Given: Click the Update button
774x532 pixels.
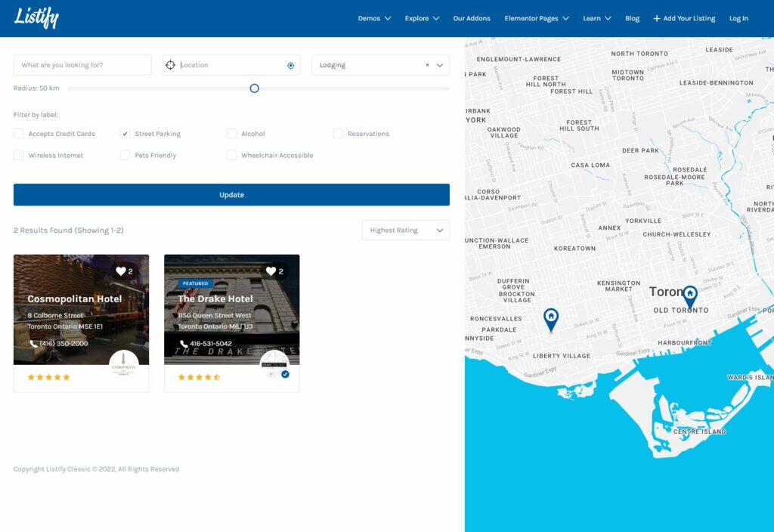Looking at the screenshot, I should pos(231,195).
